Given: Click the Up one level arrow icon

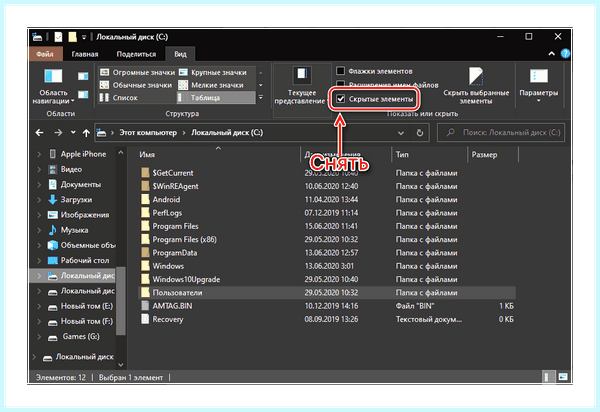Looking at the screenshot, I should pyautogui.click(x=86, y=133).
